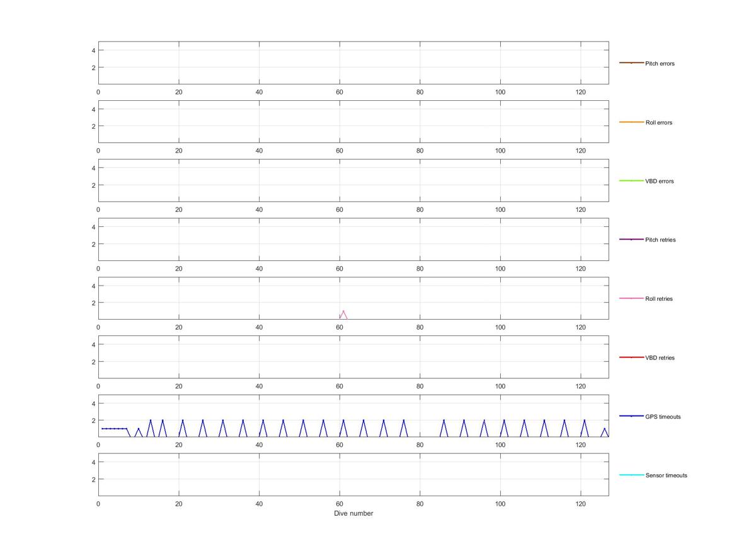Click the Dive number axis label
Image resolution: width=756 pixels, height=558 pixels.
click(x=353, y=513)
